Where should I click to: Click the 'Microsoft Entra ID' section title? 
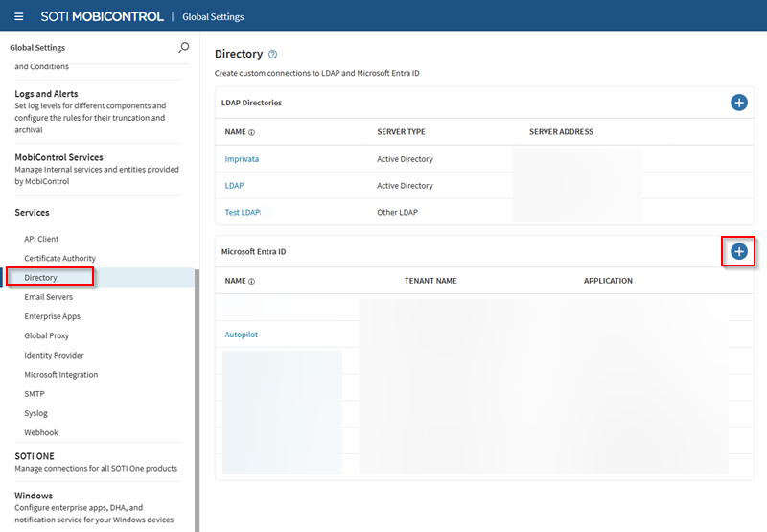[x=253, y=251]
